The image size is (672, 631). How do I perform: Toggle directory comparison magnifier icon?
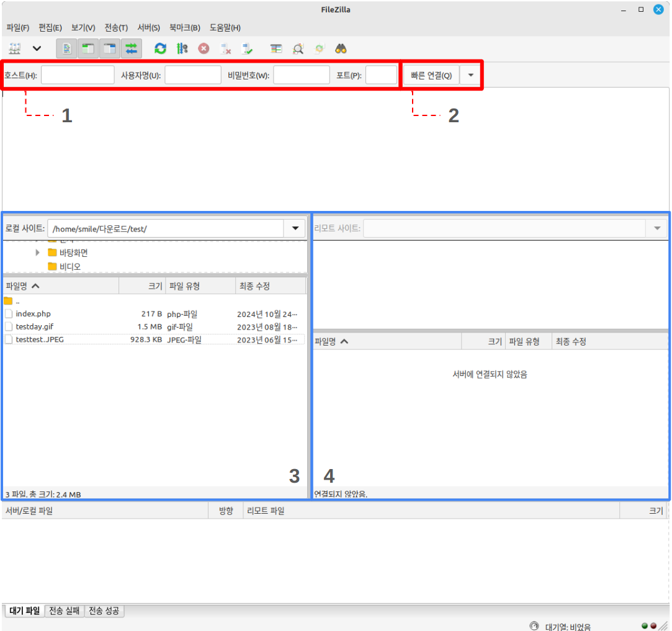pyautogui.click(x=298, y=49)
